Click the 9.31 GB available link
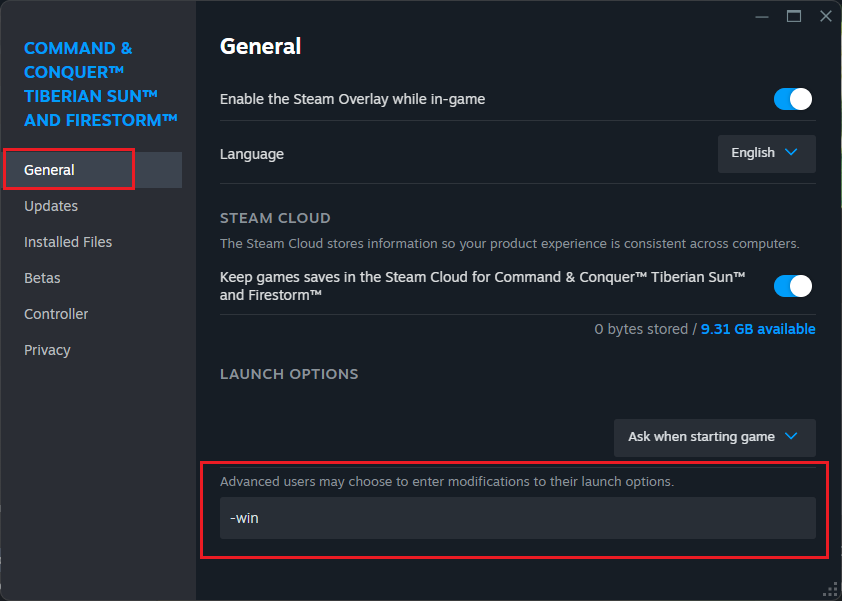 758,329
